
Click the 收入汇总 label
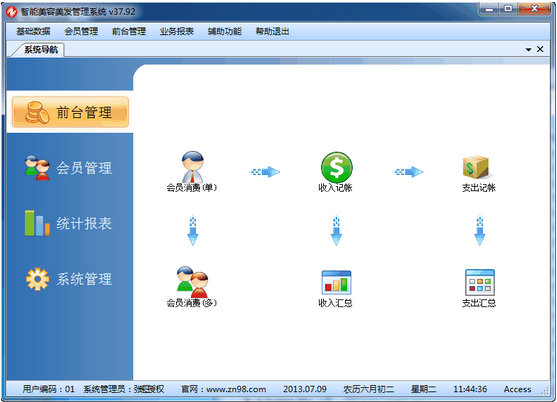pos(335,303)
